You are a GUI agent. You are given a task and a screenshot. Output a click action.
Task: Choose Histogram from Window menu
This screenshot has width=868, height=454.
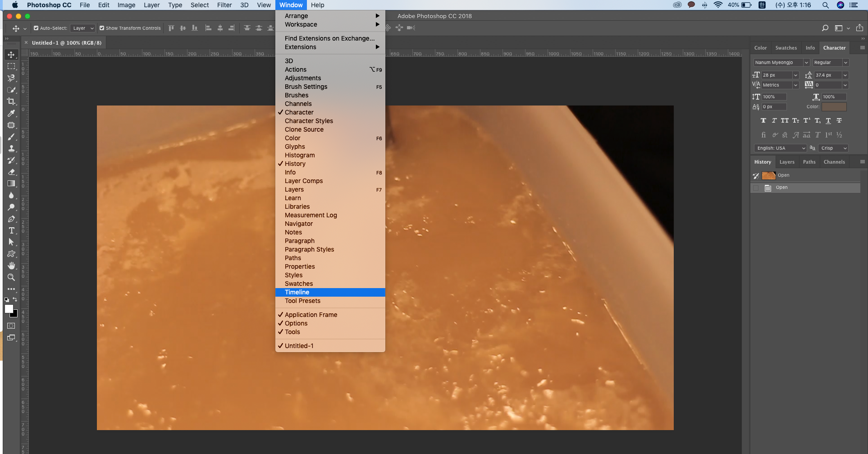(x=330, y=155)
